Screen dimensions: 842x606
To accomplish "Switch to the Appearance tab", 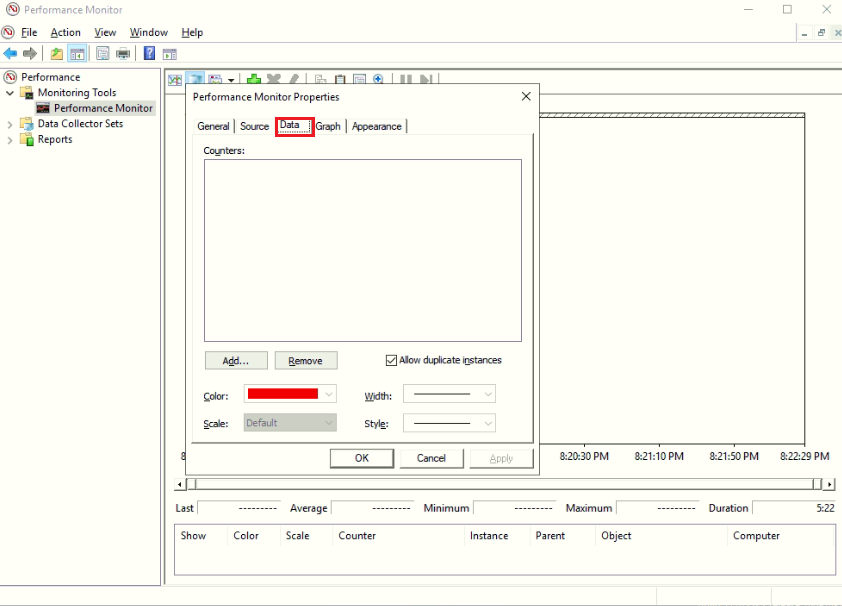I will (x=377, y=126).
